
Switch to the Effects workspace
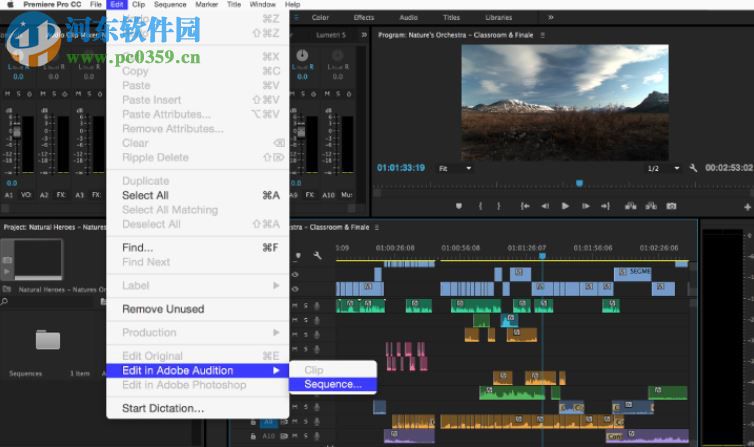click(x=364, y=17)
